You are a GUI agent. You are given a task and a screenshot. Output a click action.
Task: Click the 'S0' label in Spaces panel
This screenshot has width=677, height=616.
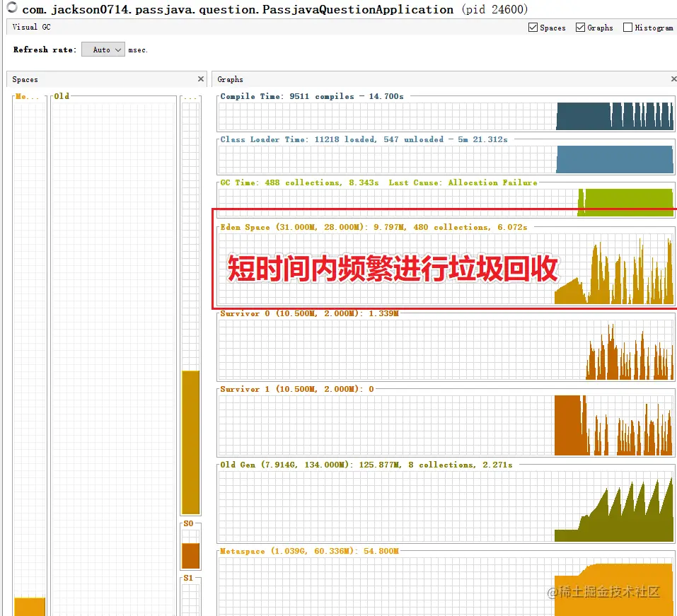coord(188,523)
